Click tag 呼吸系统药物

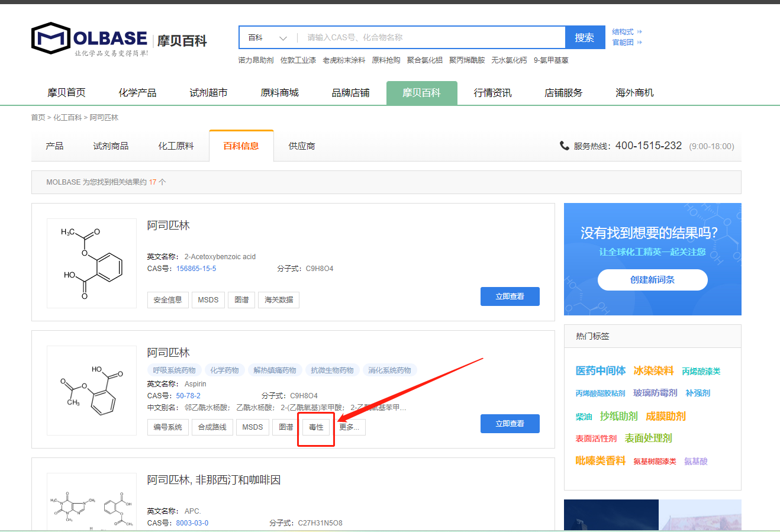[x=175, y=370]
